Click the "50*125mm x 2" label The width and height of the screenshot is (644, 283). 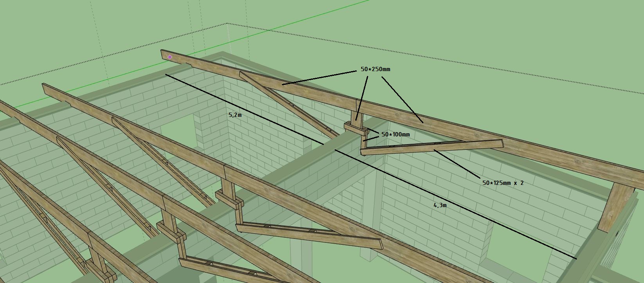(502, 183)
